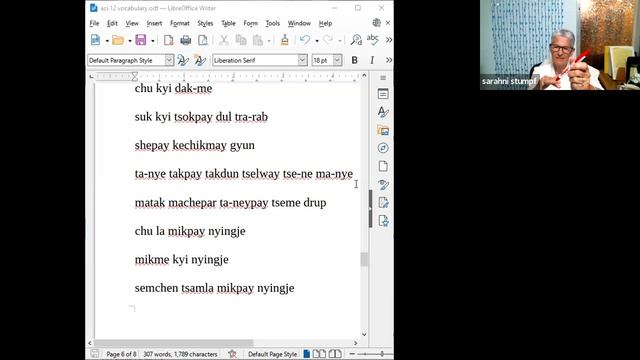The image size is (640, 360).
Task: Activate Clone Formatting paintbrush
Action: click(x=284, y=40)
